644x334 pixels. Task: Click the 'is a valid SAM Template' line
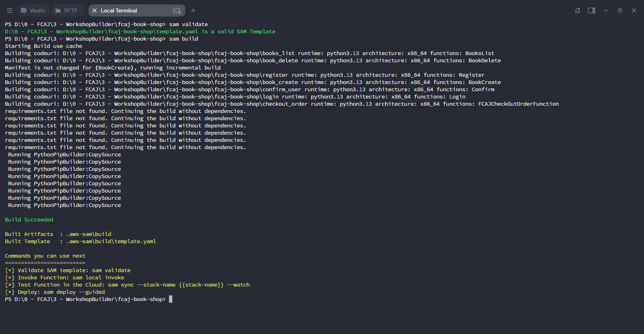pos(140,31)
